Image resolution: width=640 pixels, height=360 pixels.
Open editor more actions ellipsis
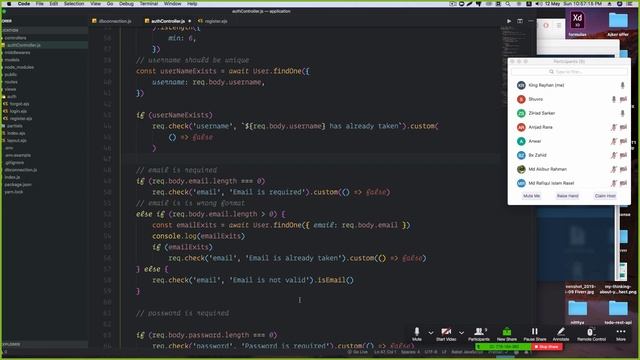point(531,21)
